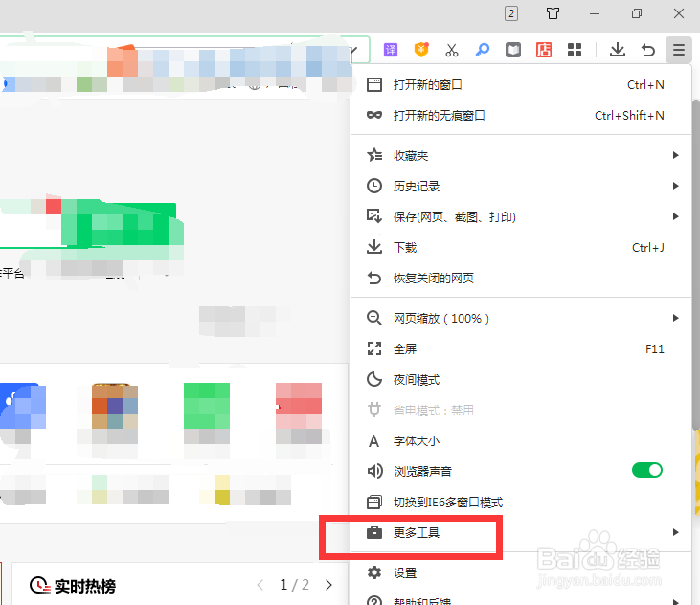The width and height of the screenshot is (700, 605).
Task: Click the toolbox icon of 更多工具
Action: [x=374, y=532]
